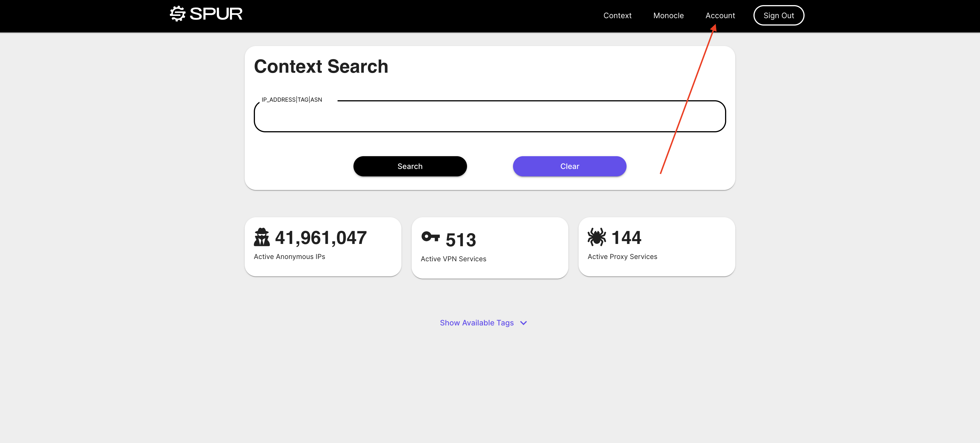Click the Spur gear logo icon
Image resolution: width=980 pixels, height=443 pixels.
[177, 14]
